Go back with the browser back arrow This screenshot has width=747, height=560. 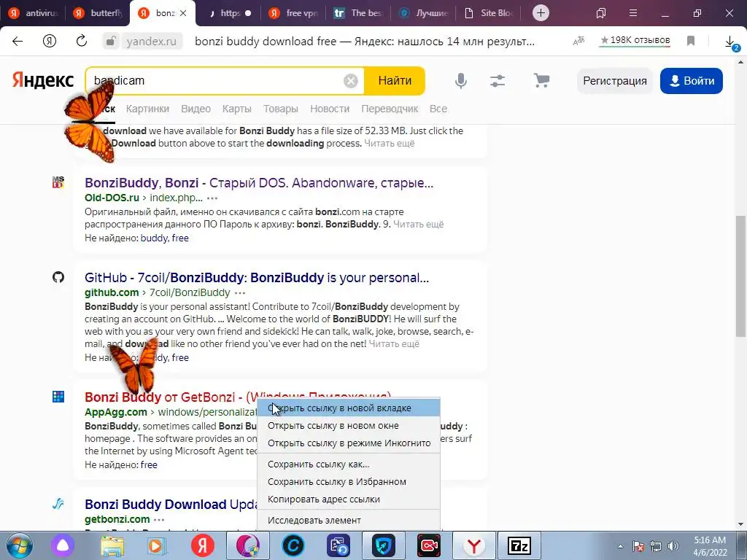18,41
